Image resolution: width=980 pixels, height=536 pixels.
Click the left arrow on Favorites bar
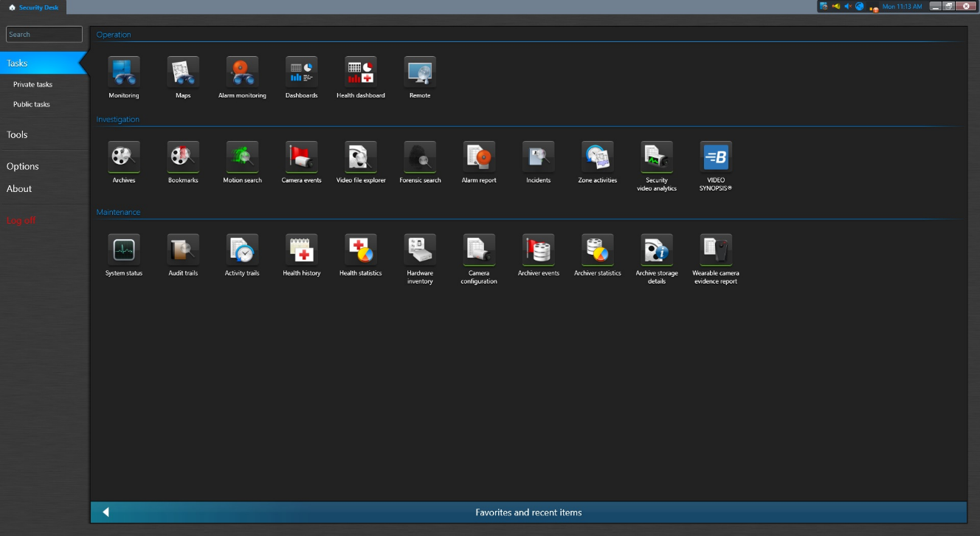click(106, 512)
